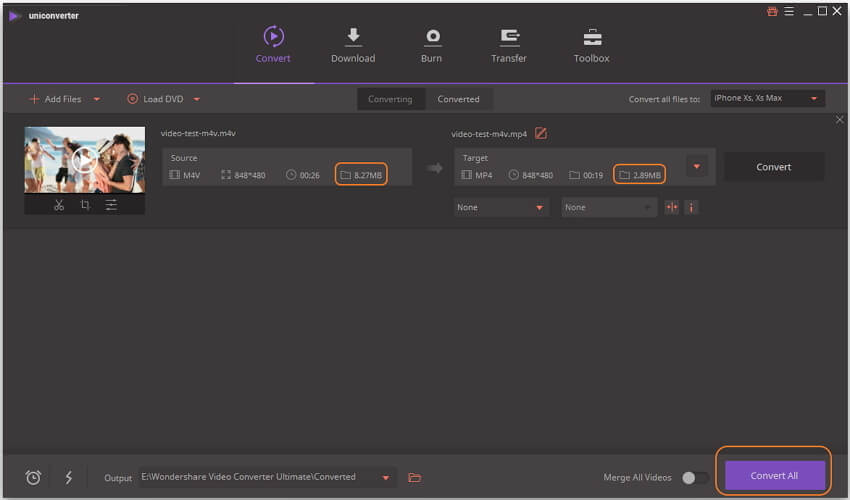Open the trim scissors tool
Viewport: 850px width, 500px height.
59,205
